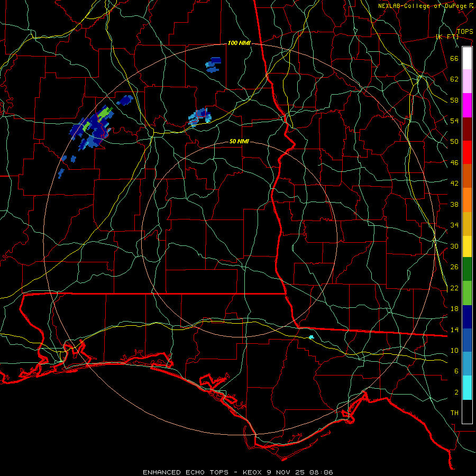Click the "38" legend value
476x476 pixels.
(454, 204)
